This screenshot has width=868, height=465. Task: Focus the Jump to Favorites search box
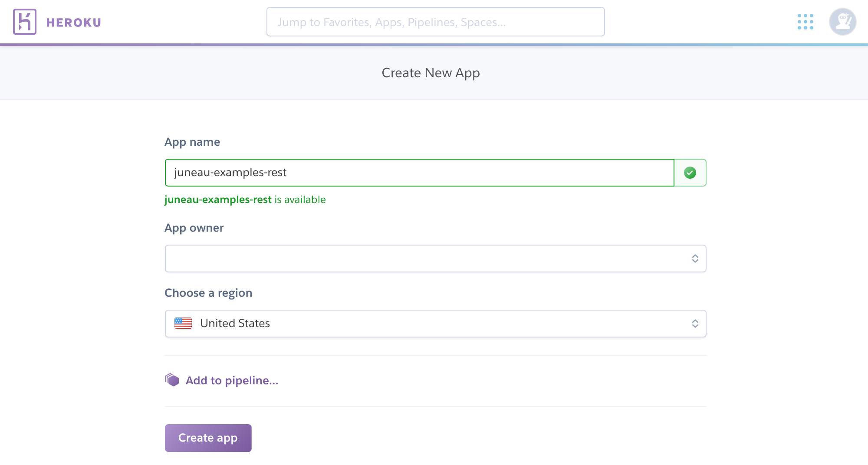click(435, 22)
